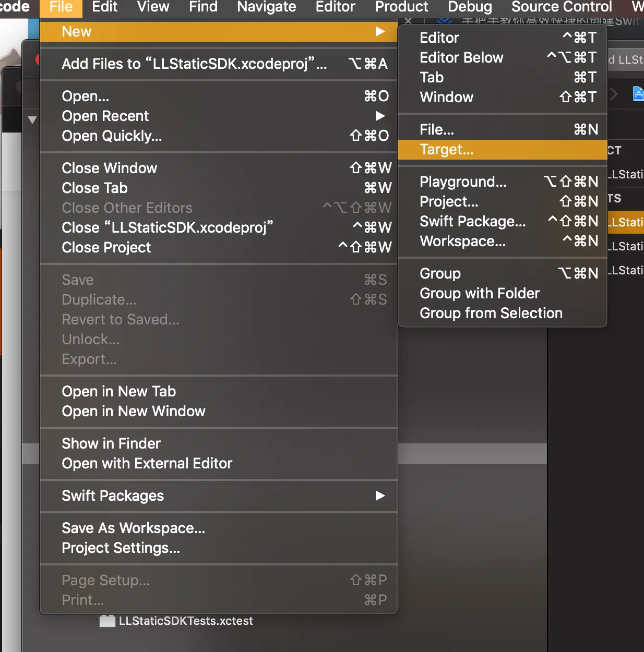Open the Find menu
This screenshot has width=644, height=652.
(203, 7)
